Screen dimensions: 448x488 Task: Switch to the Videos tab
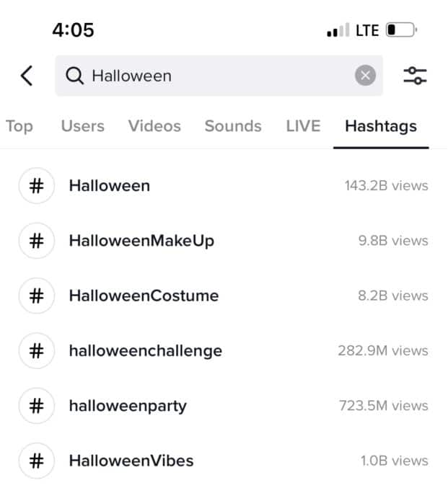coord(154,126)
